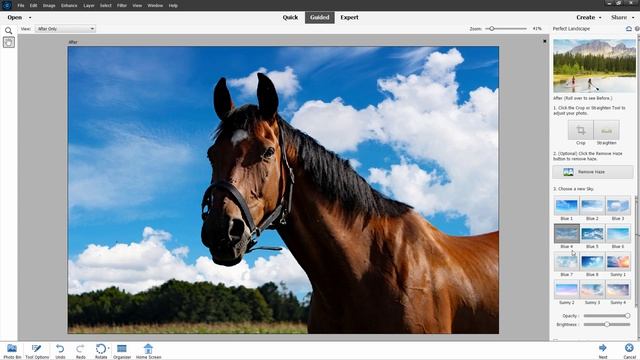Image resolution: width=640 pixels, height=360 pixels.
Task: Click the 41% zoom value
Action: point(537,29)
